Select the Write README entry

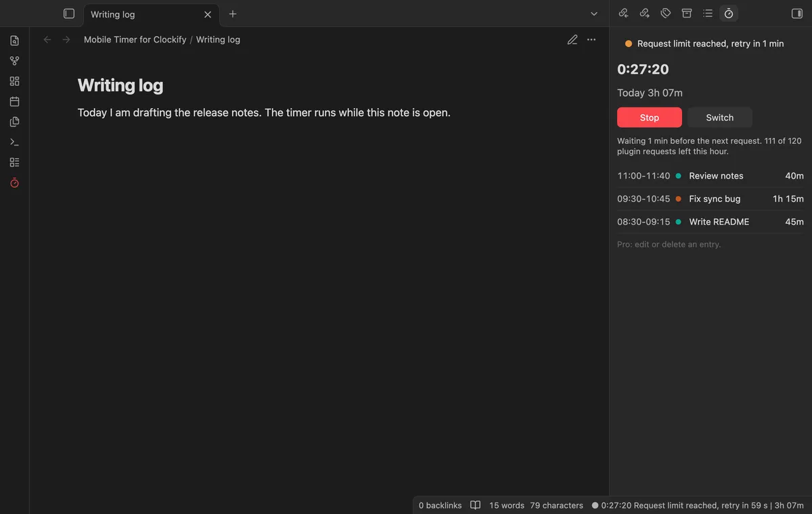(x=710, y=222)
